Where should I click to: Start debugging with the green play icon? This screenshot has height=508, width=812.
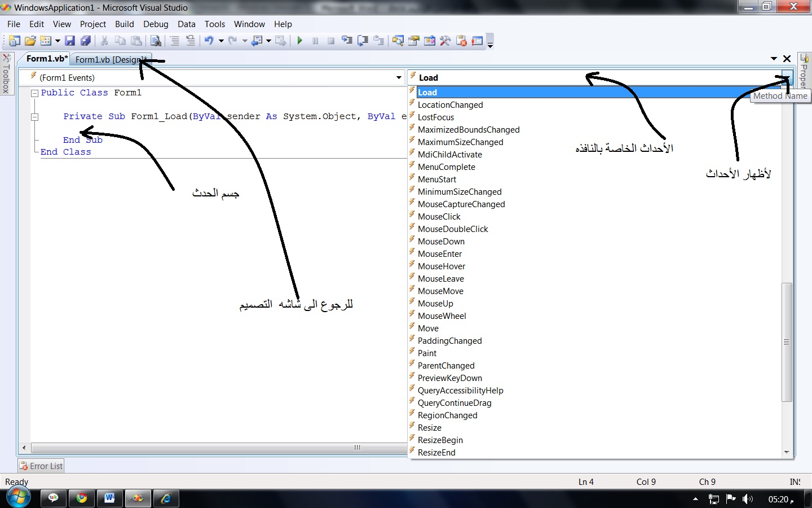[x=300, y=41]
